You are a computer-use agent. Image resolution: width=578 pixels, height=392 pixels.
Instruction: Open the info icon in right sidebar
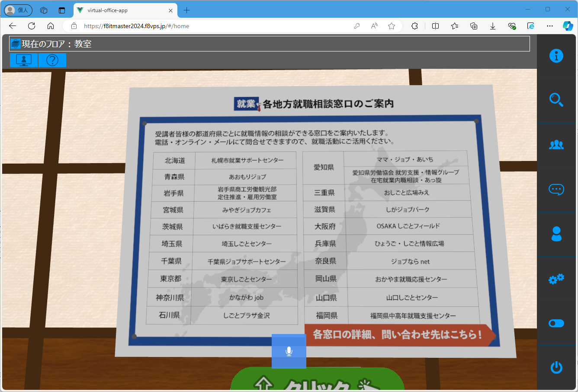pyautogui.click(x=556, y=56)
